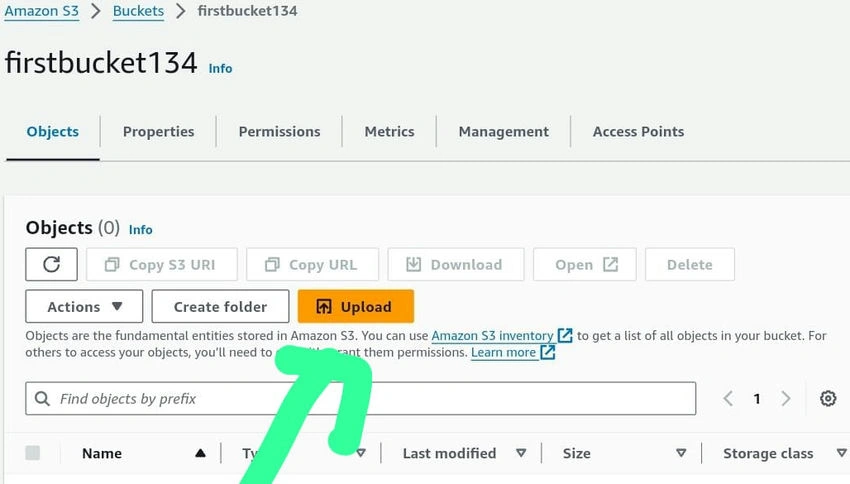Click Info link beside Objects heading
This screenshot has width=850, height=484.
point(140,230)
